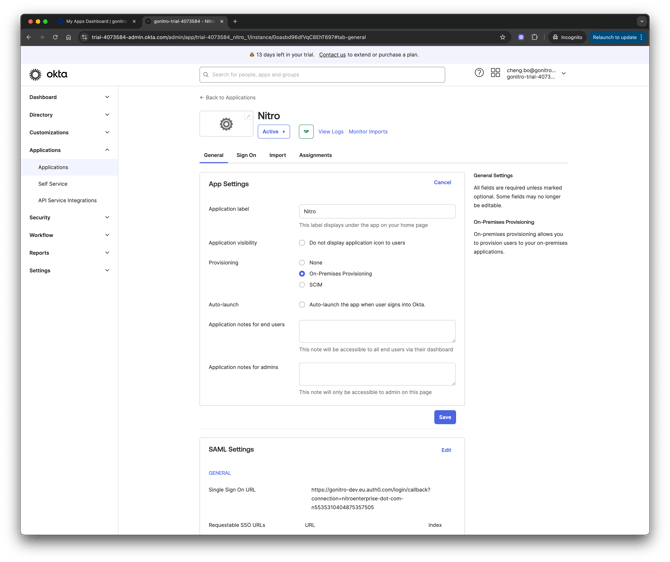Check Do not display application icon to users
This screenshot has height=562, width=670.
point(302,243)
